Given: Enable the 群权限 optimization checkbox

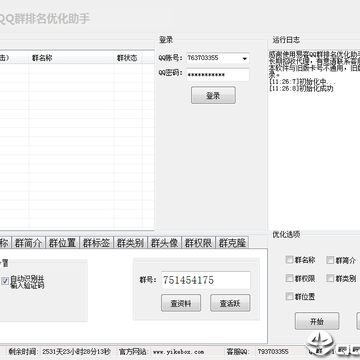Looking at the screenshot, I should coord(289,278).
